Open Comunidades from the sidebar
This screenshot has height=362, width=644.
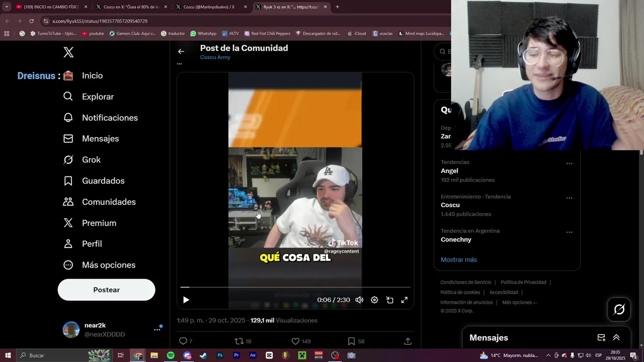(x=99, y=202)
